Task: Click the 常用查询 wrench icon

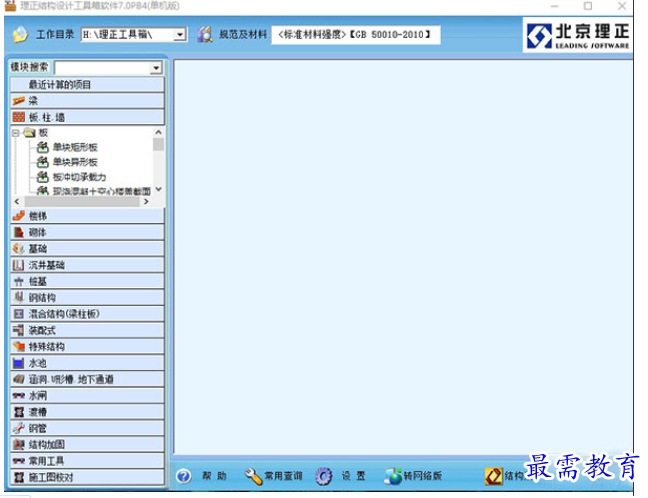Action: pyautogui.click(x=253, y=477)
